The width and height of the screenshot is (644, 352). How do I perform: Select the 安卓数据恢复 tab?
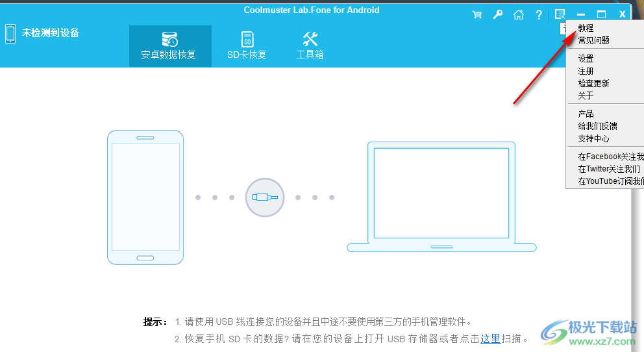point(170,46)
